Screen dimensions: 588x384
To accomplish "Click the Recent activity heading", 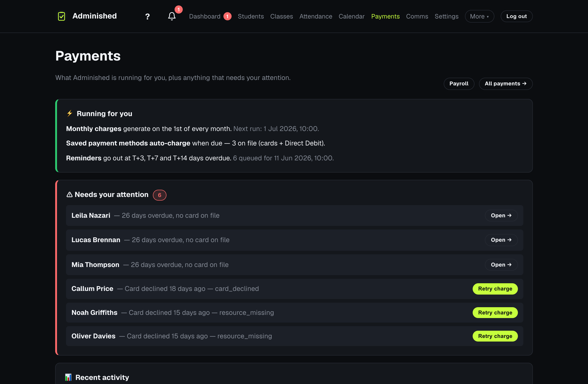I will pos(102,377).
